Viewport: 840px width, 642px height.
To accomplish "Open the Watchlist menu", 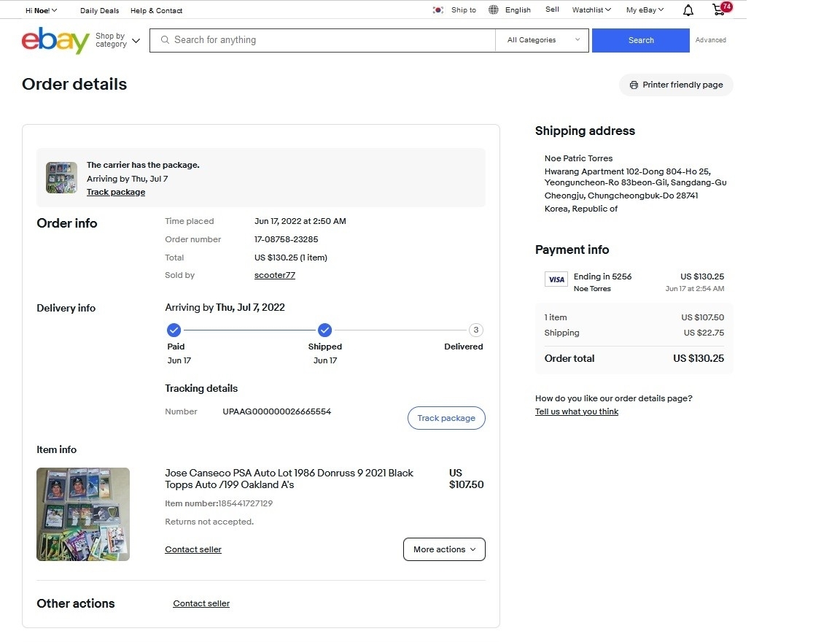I will pos(591,9).
